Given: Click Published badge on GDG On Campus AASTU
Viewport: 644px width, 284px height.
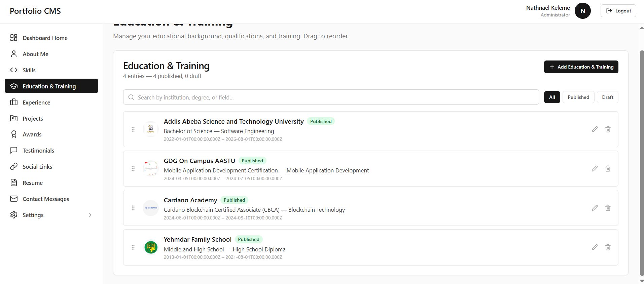Looking at the screenshot, I should pyautogui.click(x=252, y=161).
